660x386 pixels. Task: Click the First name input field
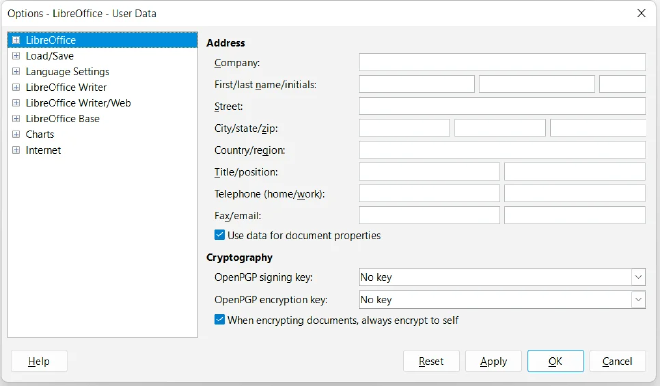click(417, 84)
